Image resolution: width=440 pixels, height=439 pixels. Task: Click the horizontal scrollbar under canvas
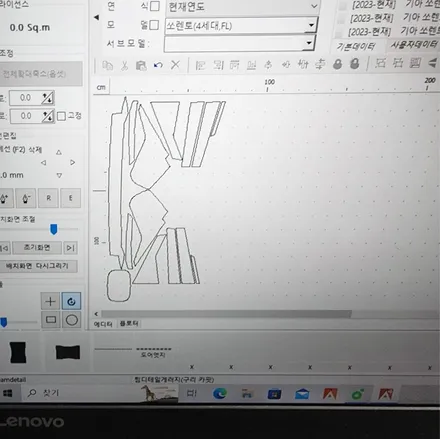tap(226, 314)
